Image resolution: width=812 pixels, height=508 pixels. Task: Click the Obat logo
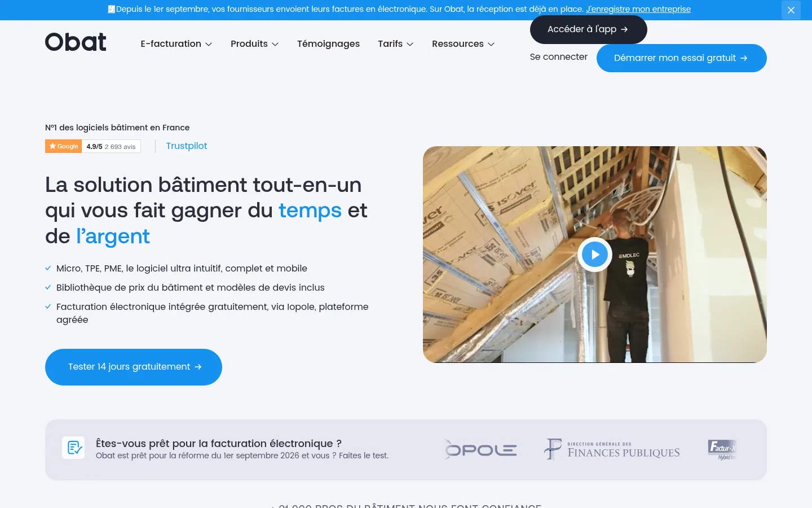(x=76, y=42)
